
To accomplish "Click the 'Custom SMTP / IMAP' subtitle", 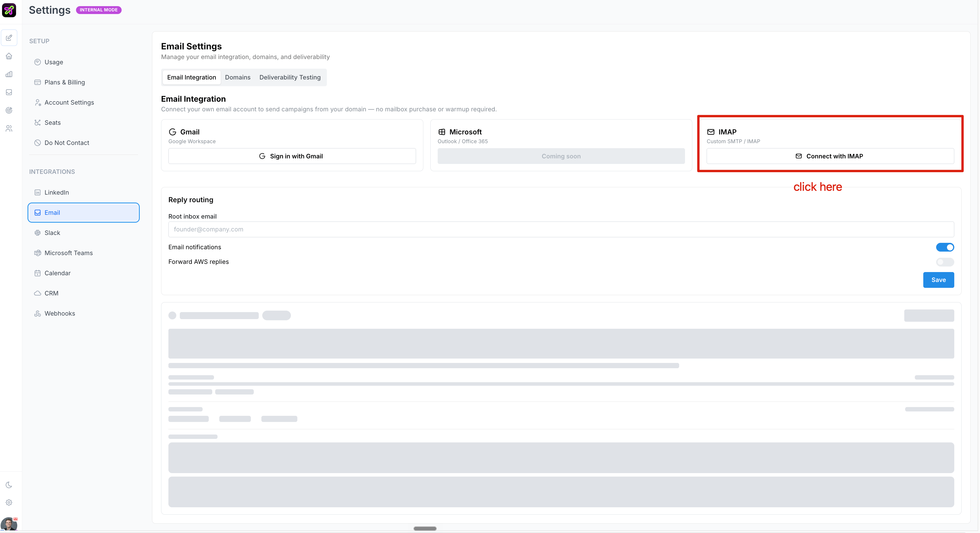I will point(733,141).
